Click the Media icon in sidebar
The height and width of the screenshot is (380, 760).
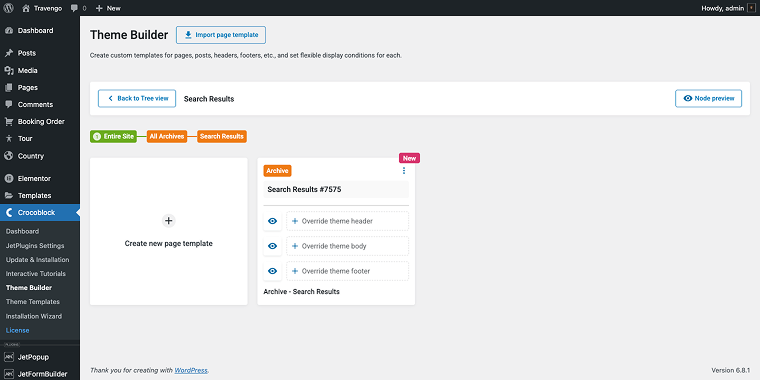pyautogui.click(x=9, y=70)
